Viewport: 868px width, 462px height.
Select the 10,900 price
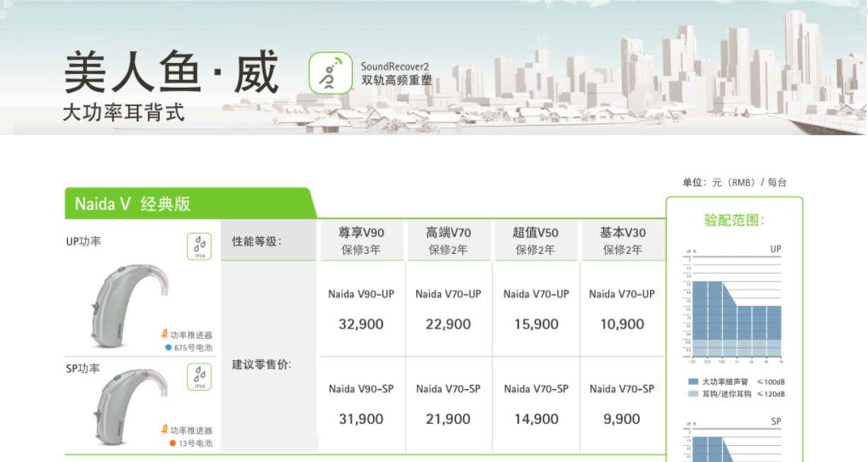622,324
